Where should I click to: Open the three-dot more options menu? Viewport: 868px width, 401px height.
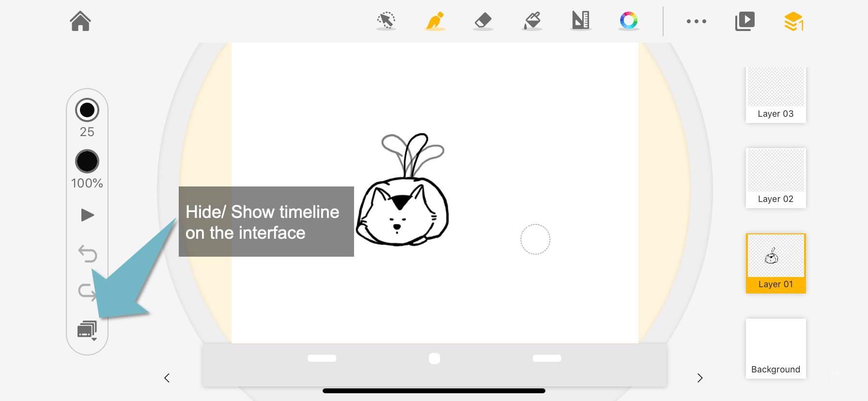(x=696, y=21)
